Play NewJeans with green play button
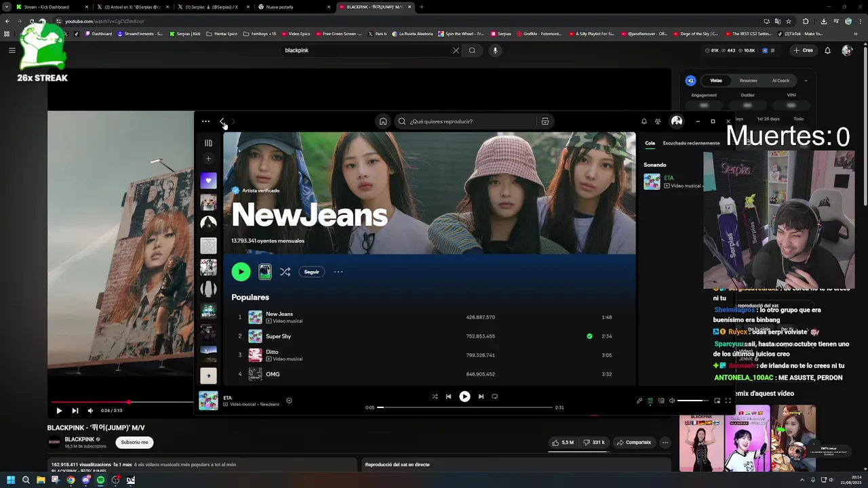Screen dimensions: 868x488 click(241, 272)
